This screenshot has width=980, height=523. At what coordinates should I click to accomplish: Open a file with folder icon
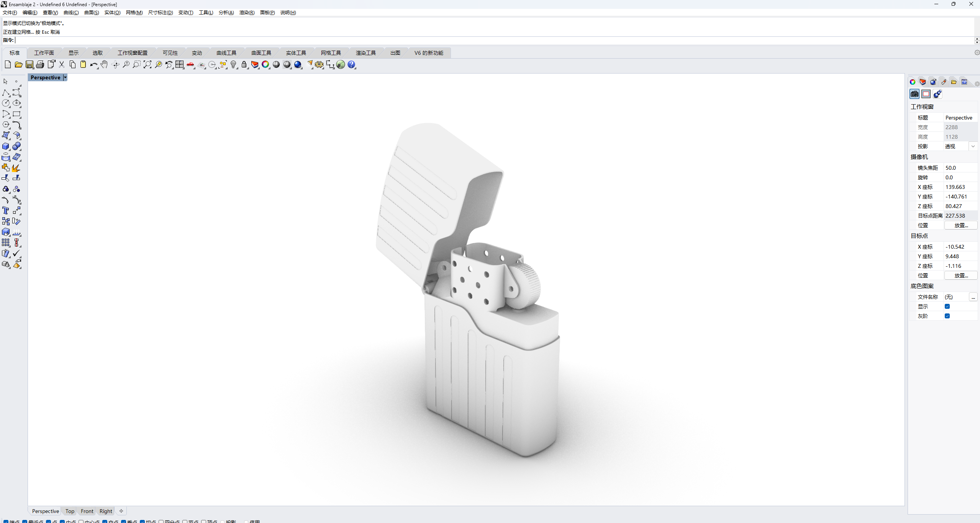[18, 64]
